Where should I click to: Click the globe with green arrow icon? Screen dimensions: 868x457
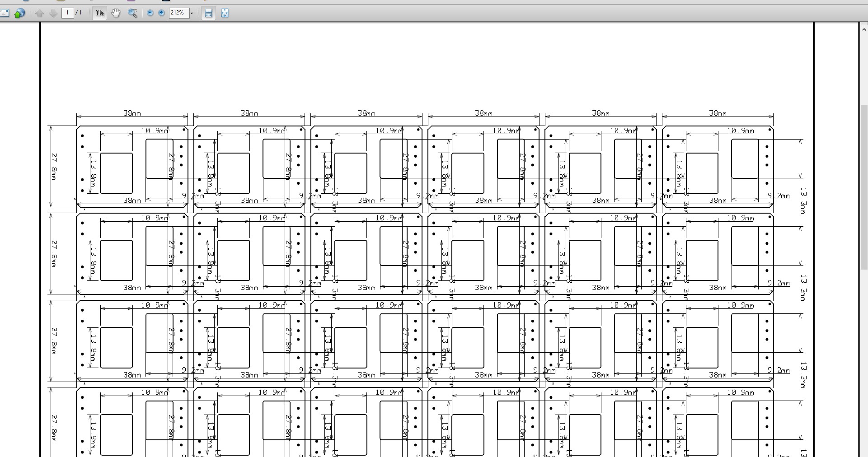pyautogui.click(x=19, y=13)
